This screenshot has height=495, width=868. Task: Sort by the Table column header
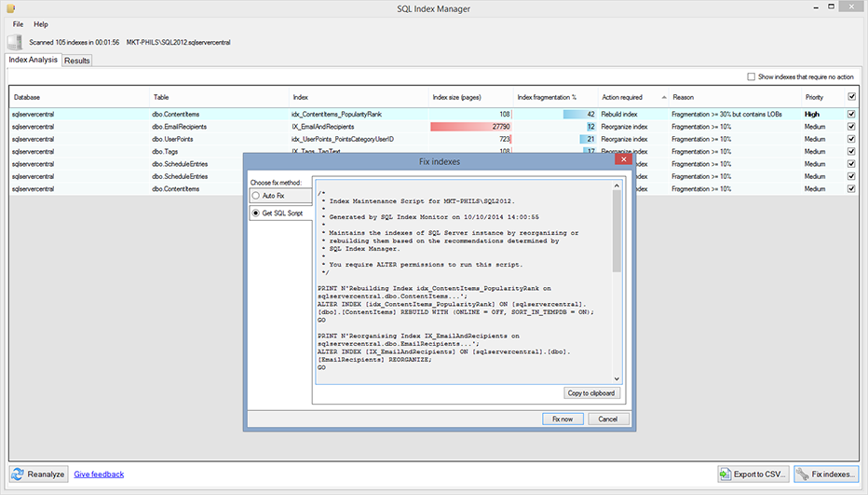click(x=219, y=97)
